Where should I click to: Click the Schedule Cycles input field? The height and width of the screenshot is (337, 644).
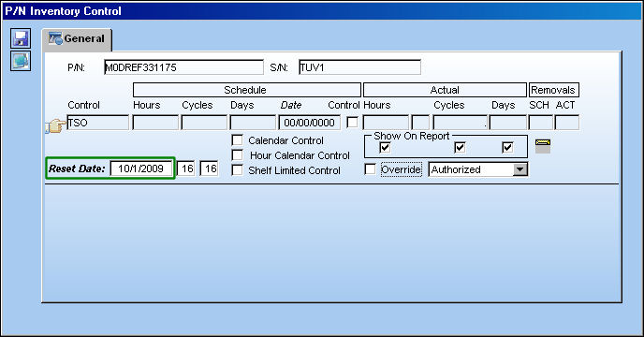tap(204, 123)
